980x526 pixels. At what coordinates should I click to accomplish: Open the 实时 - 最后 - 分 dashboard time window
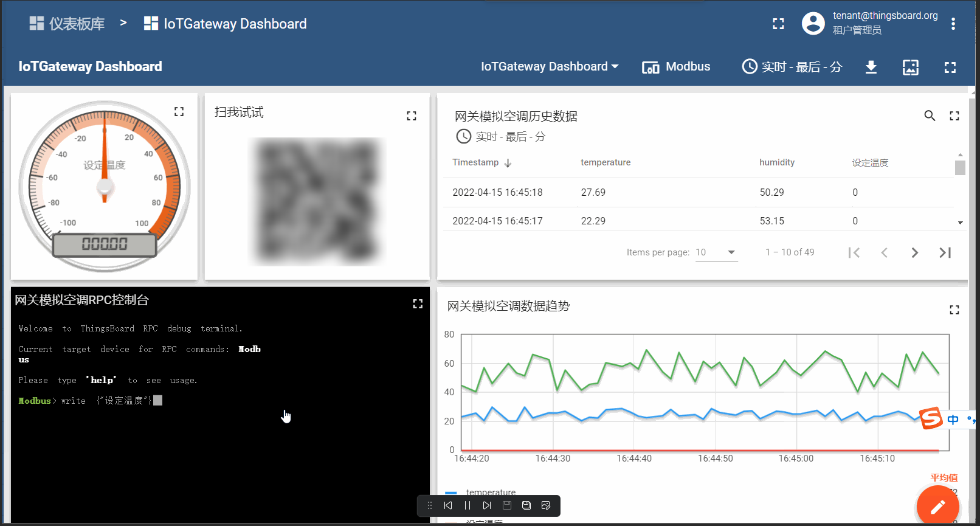pyautogui.click(x=792, y=67)
